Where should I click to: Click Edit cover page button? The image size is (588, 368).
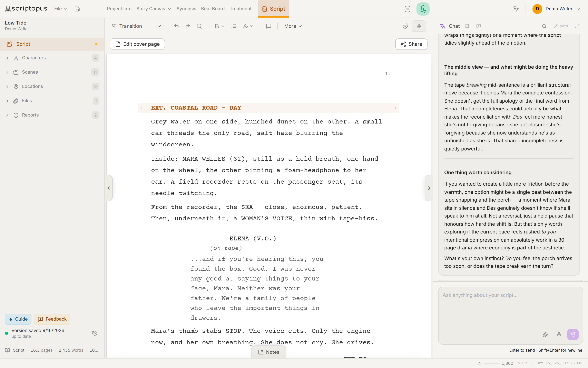tap(137, 44)
